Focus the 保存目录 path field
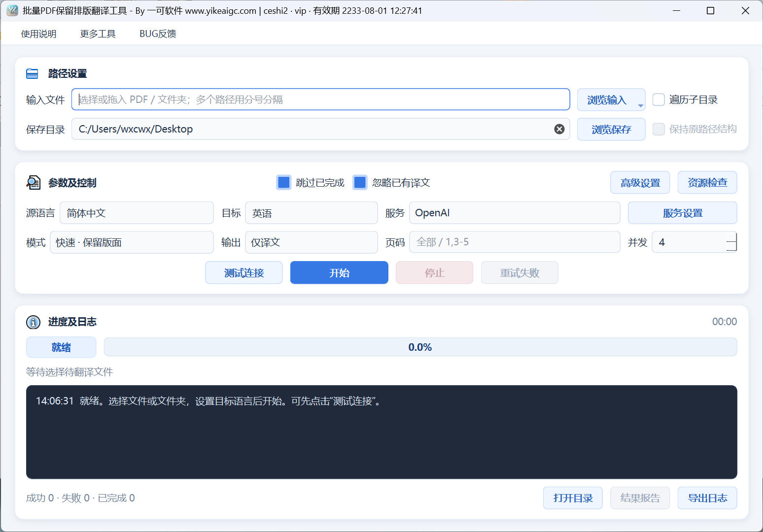The image size is (763, 532). pyautogui.click(x=321, y=129)
